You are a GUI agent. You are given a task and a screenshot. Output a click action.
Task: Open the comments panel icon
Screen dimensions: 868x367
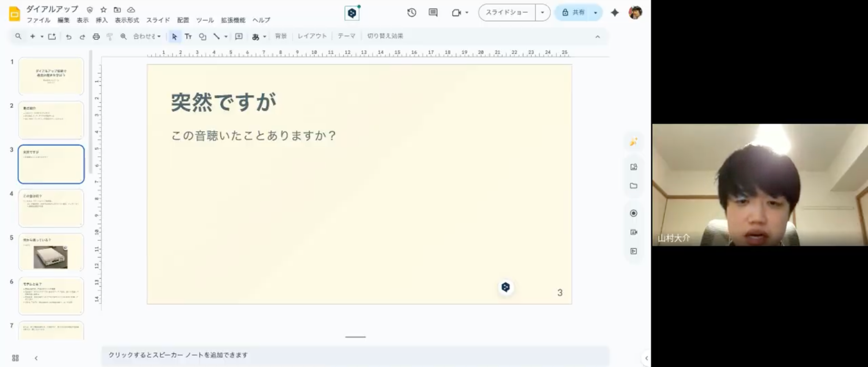click(433, 13)
